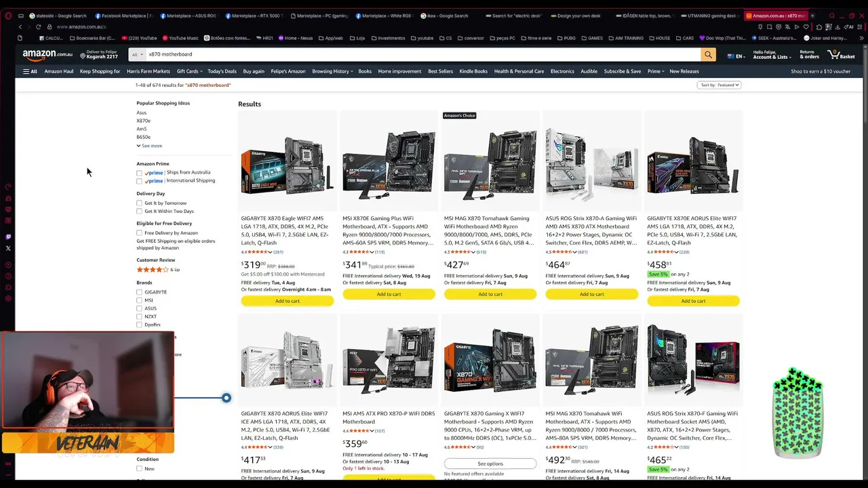Tick the New condition checkbox
Screen dimensions: 868x488
click(139, 468)
